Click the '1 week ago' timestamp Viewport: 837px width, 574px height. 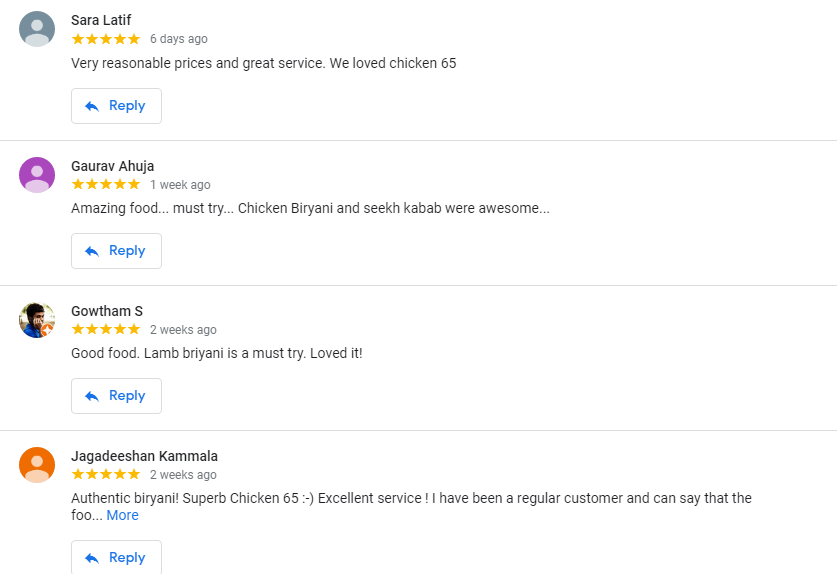[180, 185]
